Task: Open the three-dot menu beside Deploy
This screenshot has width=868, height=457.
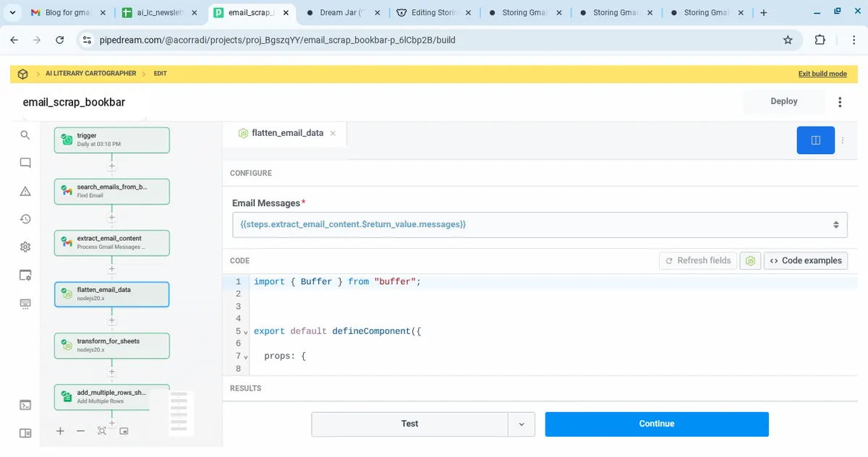Action: (x=840, y=102)
